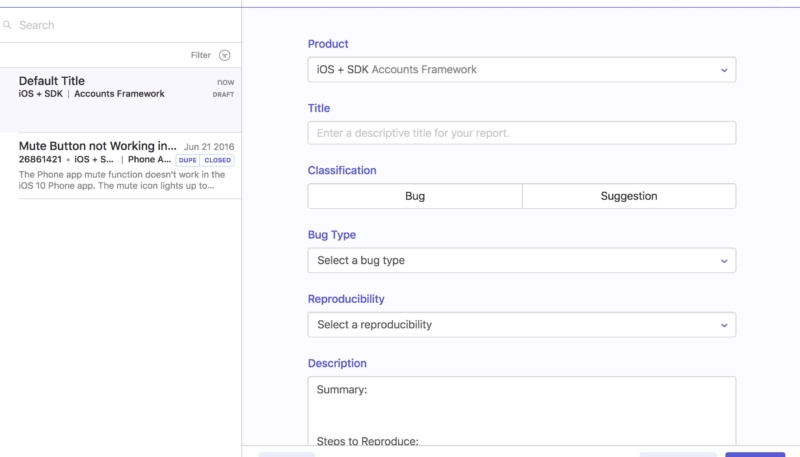Expand the Bug Type dropdown
This screenshot has height=457, width=800.
(x=520, y=260)
